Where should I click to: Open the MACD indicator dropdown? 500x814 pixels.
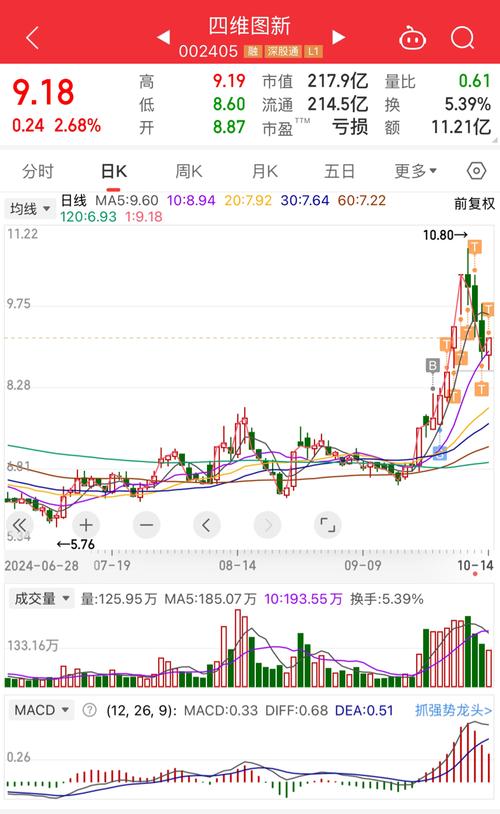coord(42,710)
